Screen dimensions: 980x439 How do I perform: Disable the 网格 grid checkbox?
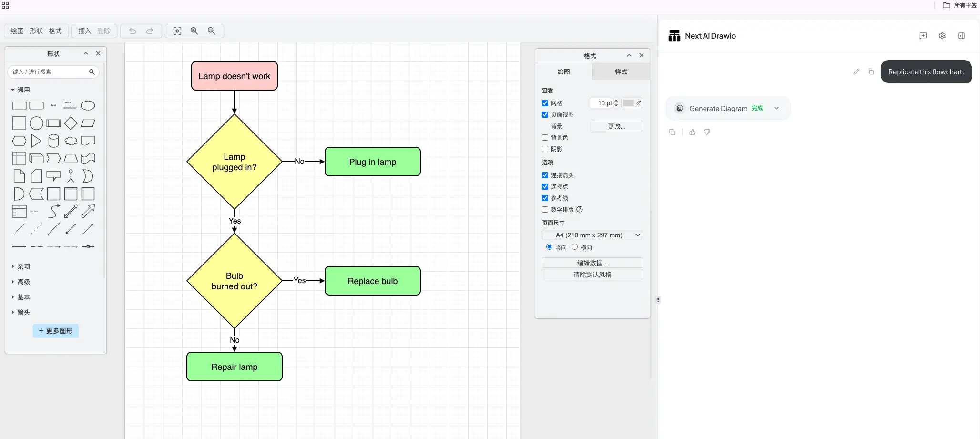(545, 103)
